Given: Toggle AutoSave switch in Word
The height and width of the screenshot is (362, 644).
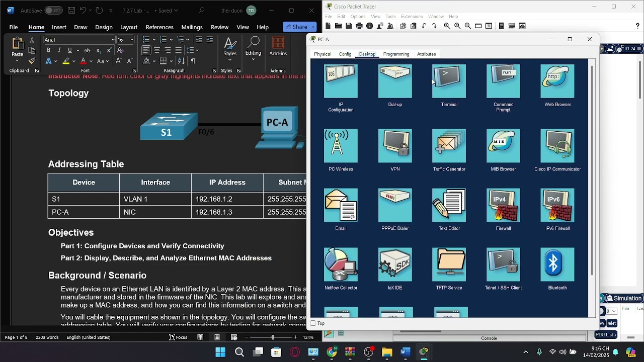Looking at the screenshot, I should (53, 11).
